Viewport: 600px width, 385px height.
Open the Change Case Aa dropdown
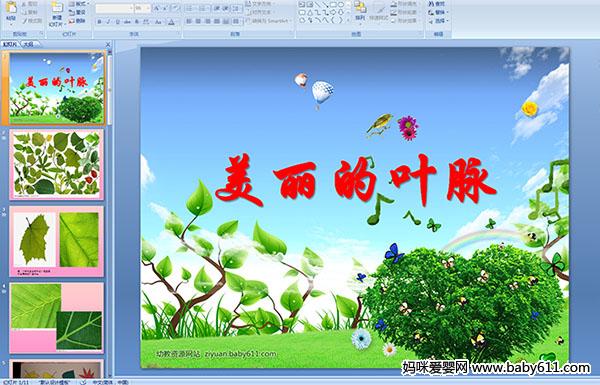158,22
